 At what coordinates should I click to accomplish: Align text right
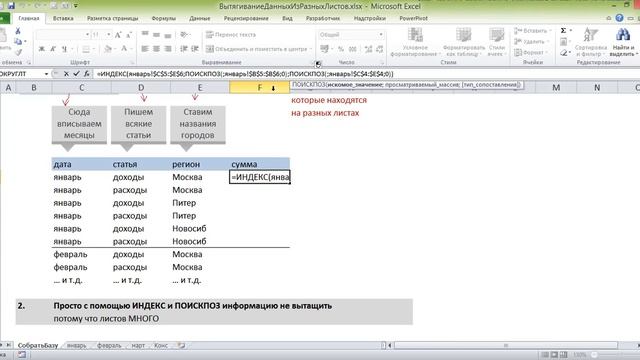point(168,49)
